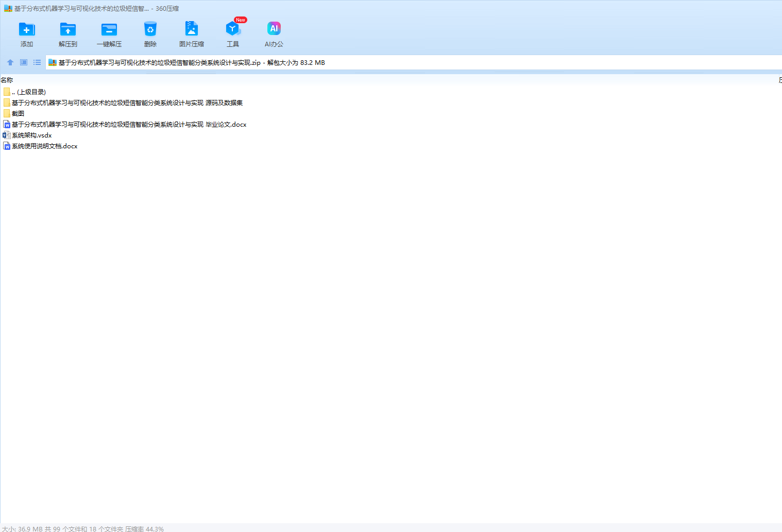This screenshot has width=782, height=532.
Task: Click the folder icon of 源码及数据集
Action: pos(7,102)
